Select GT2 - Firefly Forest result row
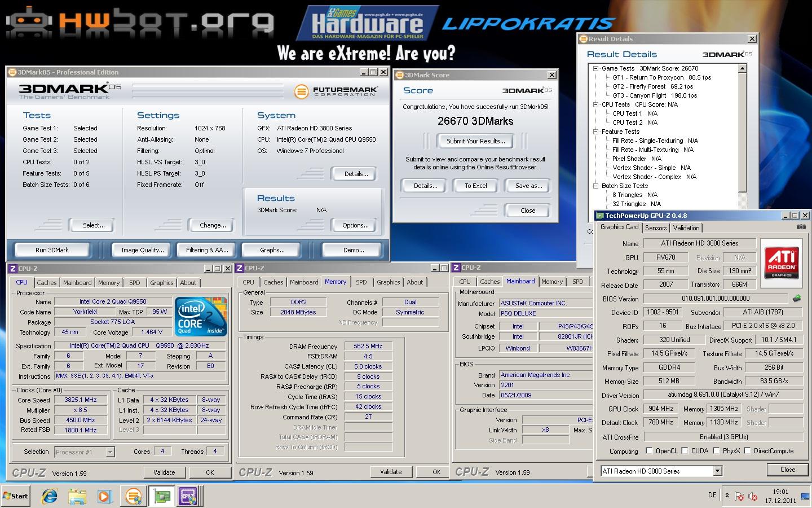 [x=652, y=86]
